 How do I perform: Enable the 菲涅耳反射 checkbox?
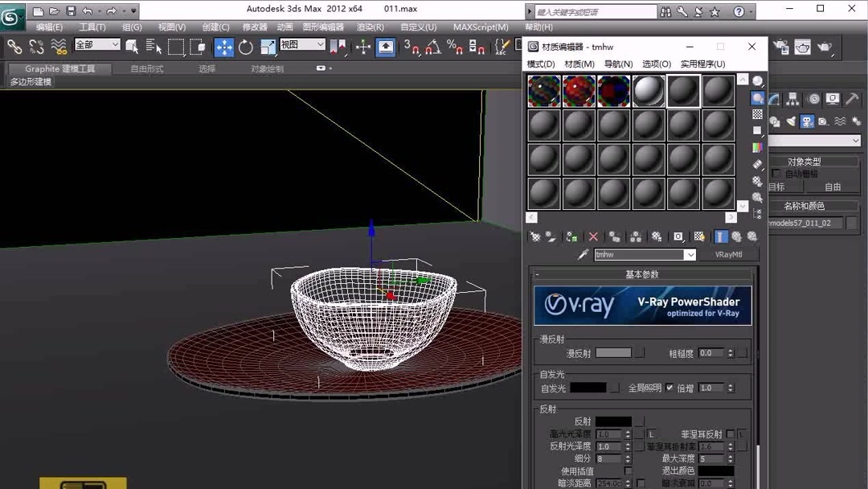tap(731, 434)
